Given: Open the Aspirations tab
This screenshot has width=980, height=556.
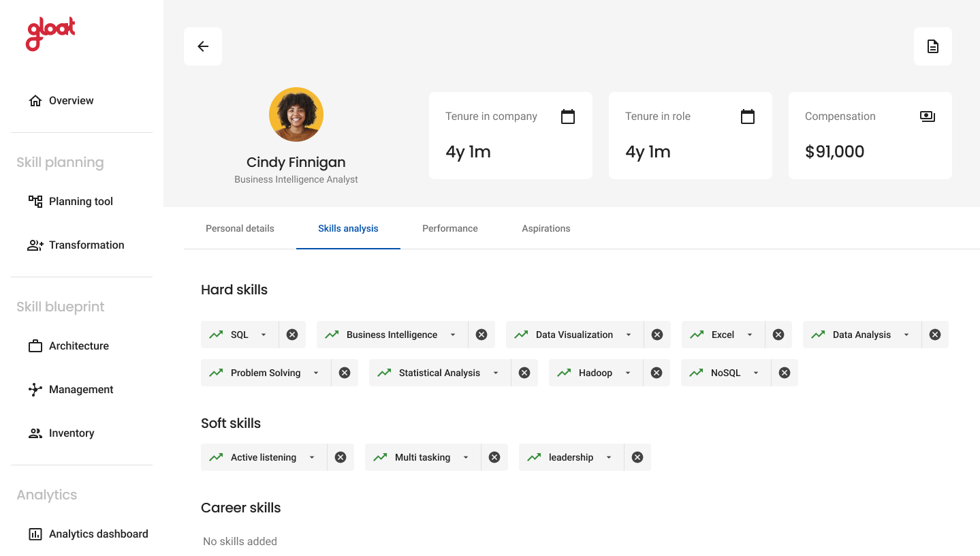Looking at the screenshot, I should [546, 229].
